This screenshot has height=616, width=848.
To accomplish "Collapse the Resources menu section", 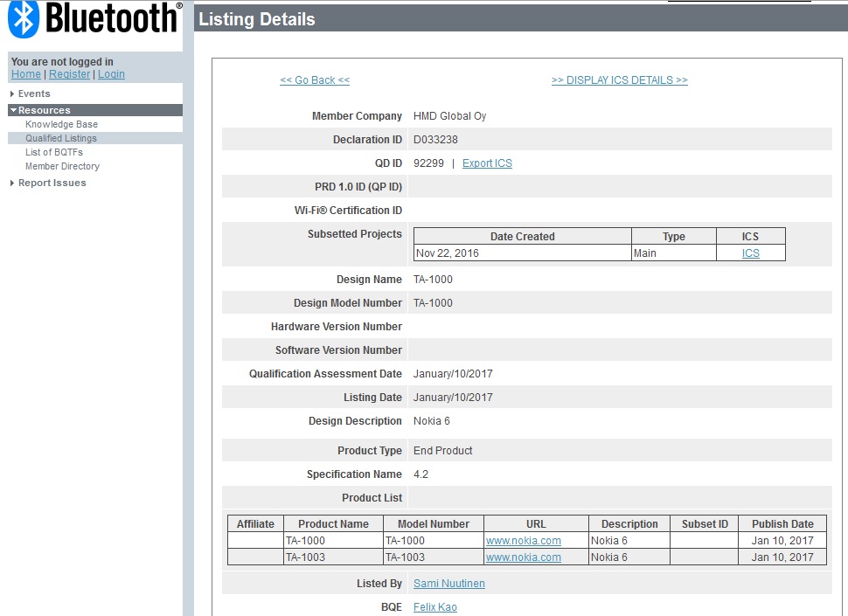I will tap(13, 110).
